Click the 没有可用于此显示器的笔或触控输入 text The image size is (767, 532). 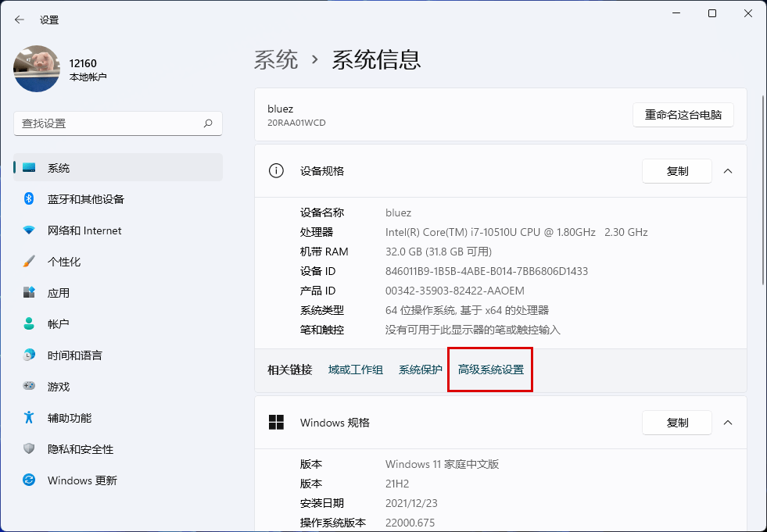(473, 330)
